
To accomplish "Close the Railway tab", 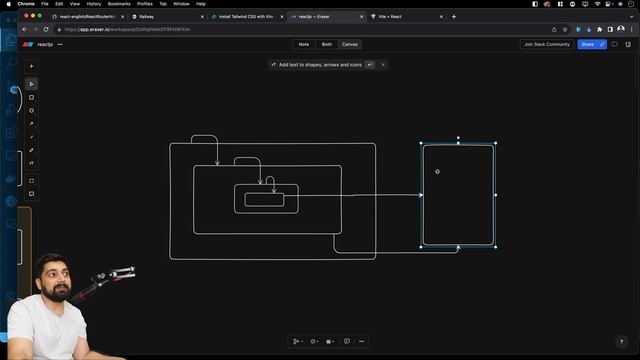I will (202, 17).
